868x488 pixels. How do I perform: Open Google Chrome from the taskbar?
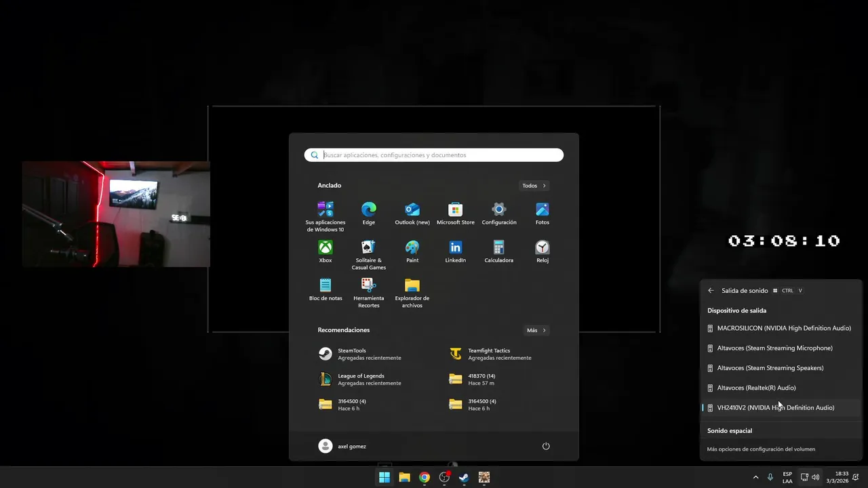coord(424,477)
